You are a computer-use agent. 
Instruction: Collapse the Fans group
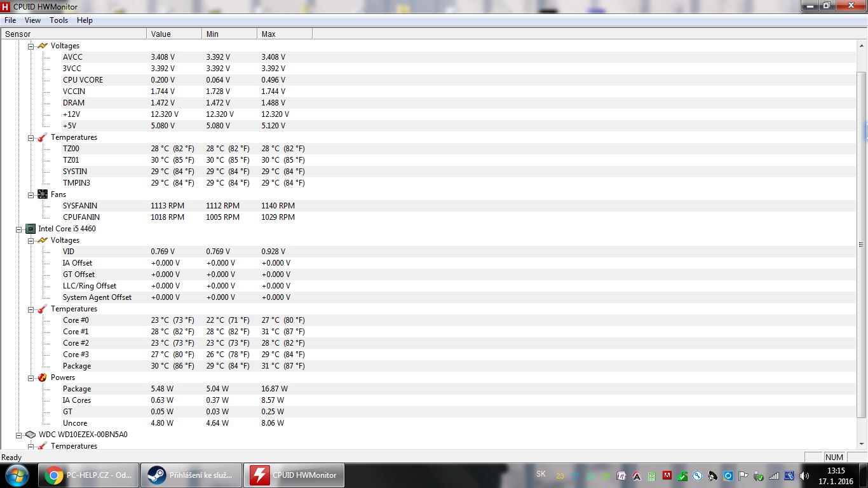pos(31,194)
